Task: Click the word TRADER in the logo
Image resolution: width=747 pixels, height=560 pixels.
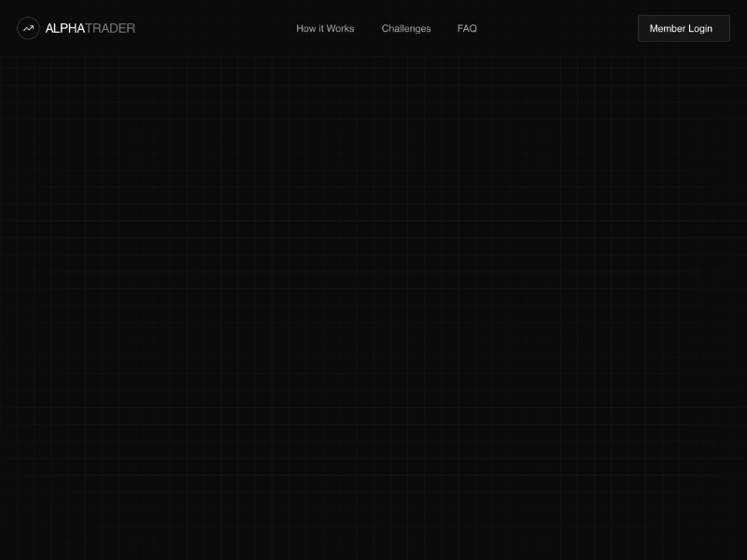Action: (x=110, y=28)
